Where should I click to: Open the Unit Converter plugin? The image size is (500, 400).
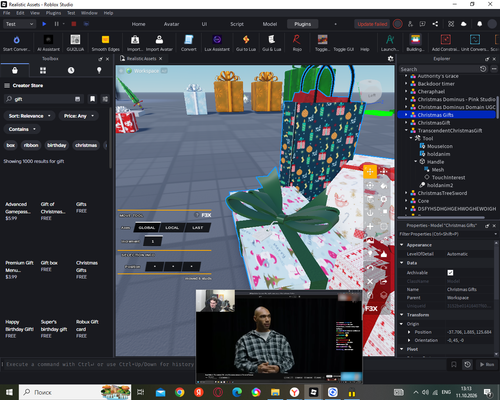click(x=475, y=43)
